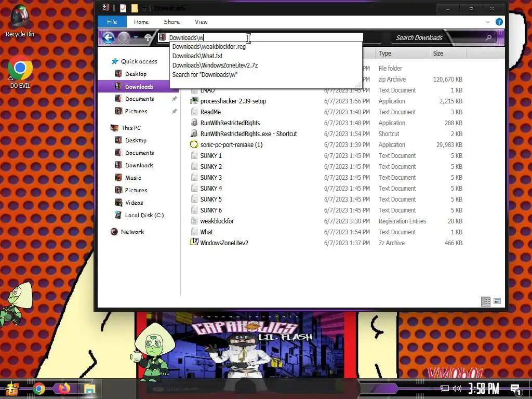Select the SUNKY 4 file name
The image size is (532, 399).
pyautogui.click(x=211, y=188)
